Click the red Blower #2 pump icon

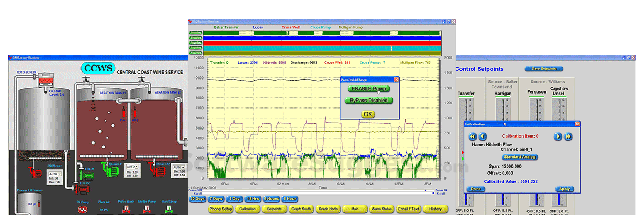(x=159, y=171)
